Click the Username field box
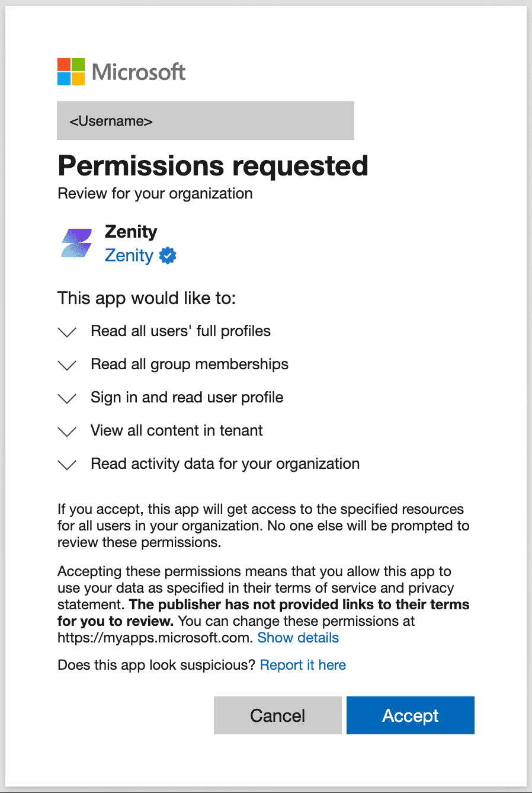Viewport: 532px width, 793px height. [206, 121]
